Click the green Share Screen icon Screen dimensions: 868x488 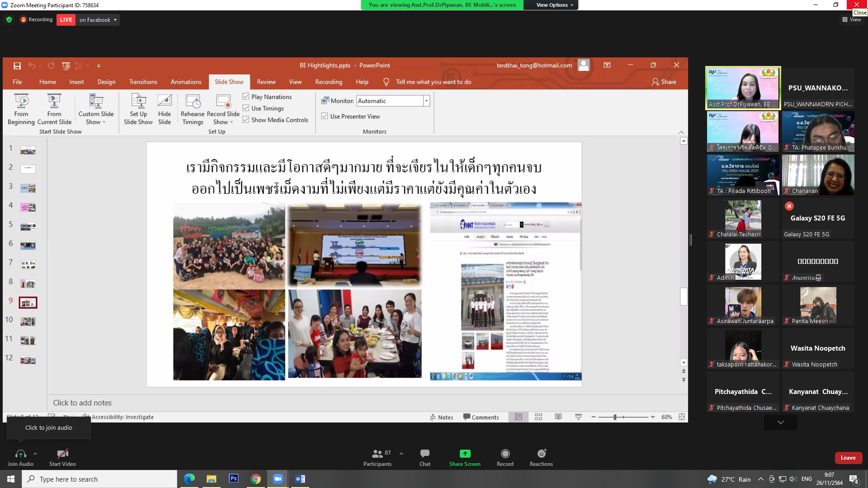[465, 453]
